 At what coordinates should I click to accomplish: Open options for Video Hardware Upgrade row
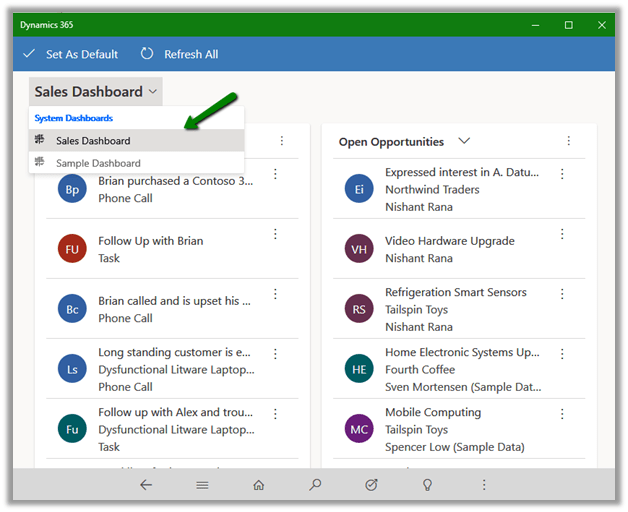(x=562, y=234)
